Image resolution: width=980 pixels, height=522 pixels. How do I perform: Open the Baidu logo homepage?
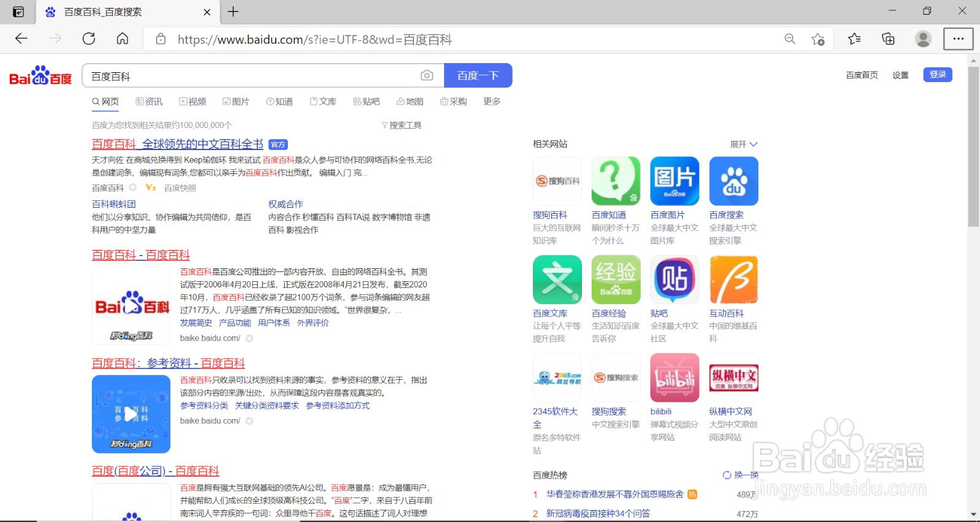(x=40, y=75)
